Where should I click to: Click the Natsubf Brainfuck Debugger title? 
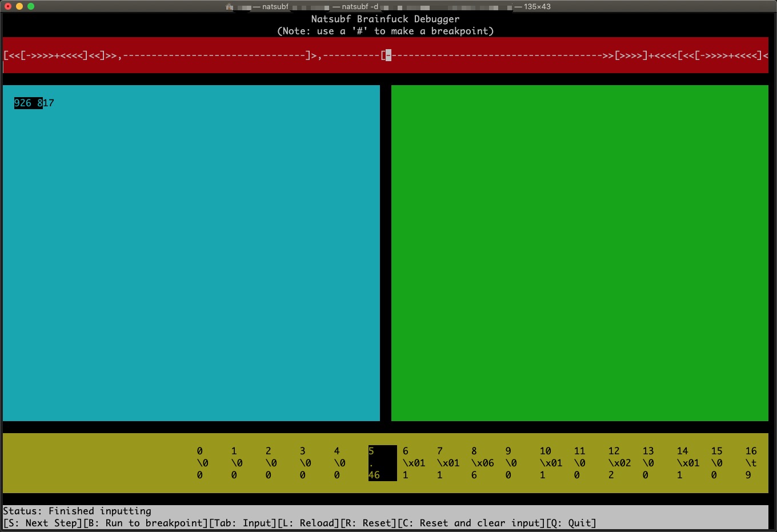point(385,19)
